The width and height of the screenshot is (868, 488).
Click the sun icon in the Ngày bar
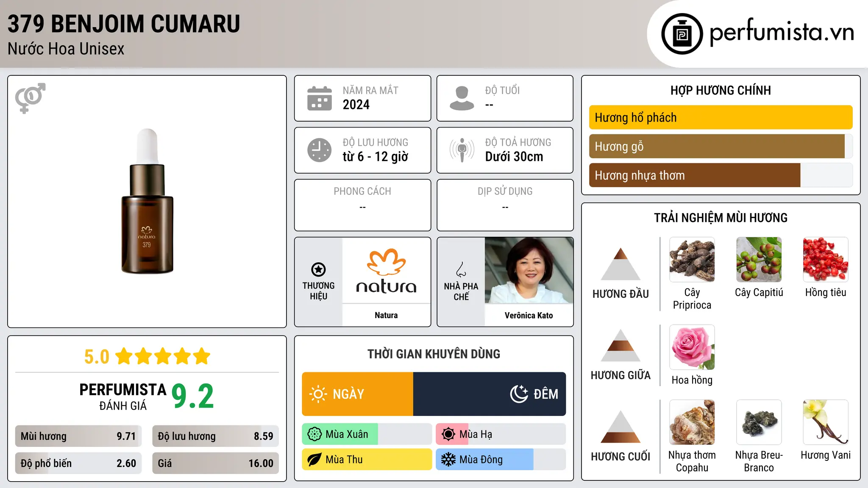coord(318,394)
